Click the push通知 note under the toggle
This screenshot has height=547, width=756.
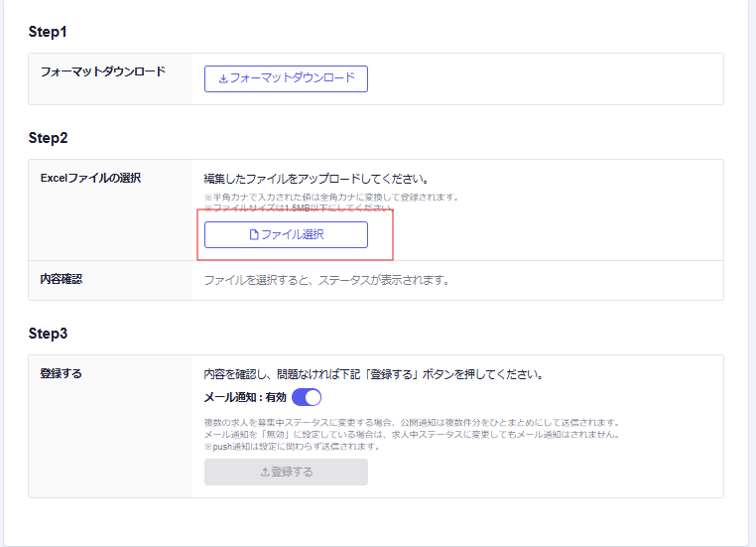point(292,446)
